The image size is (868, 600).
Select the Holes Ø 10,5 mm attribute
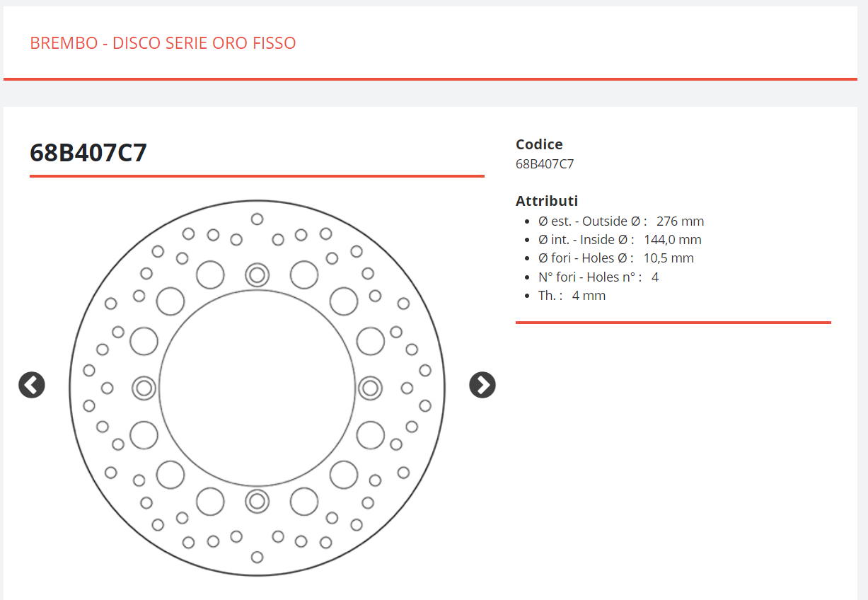click(x=616, y=258)
